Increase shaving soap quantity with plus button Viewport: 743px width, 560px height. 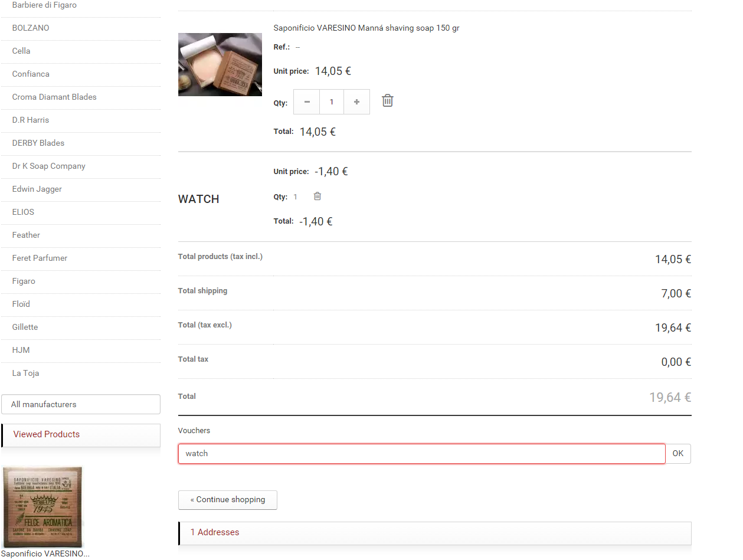(x=356, y=102)
